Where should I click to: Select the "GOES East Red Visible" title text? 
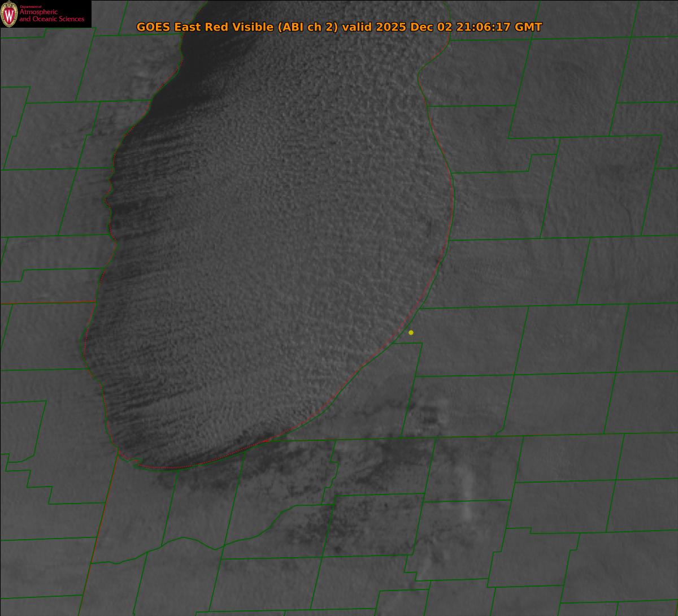205,27
